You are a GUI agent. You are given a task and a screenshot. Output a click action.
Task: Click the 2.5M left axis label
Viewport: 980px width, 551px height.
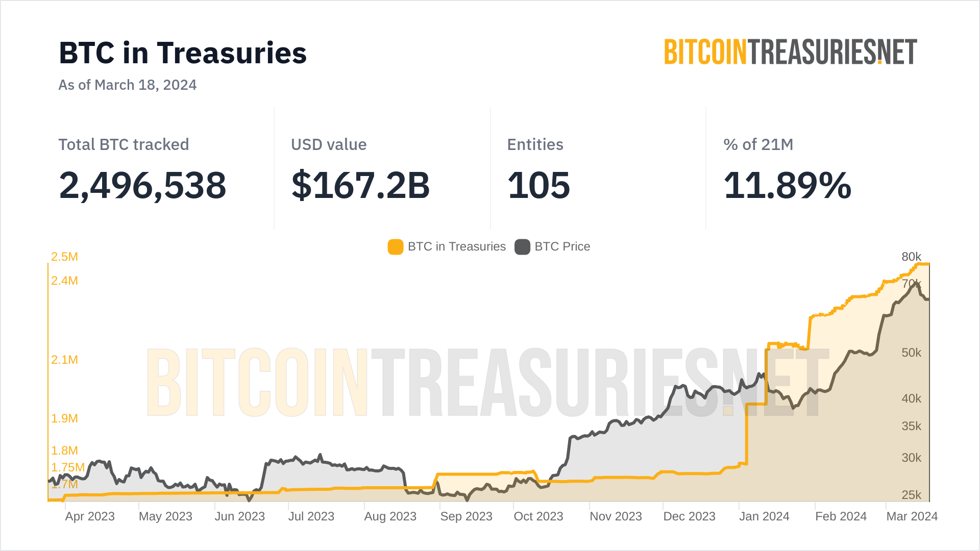(x=64, y=257)
